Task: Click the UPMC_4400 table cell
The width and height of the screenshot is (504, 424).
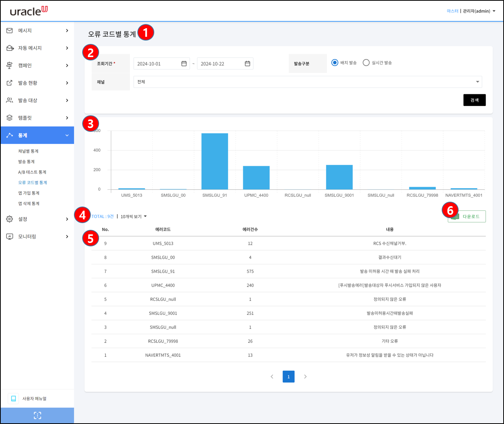Action: pos(163,285)
